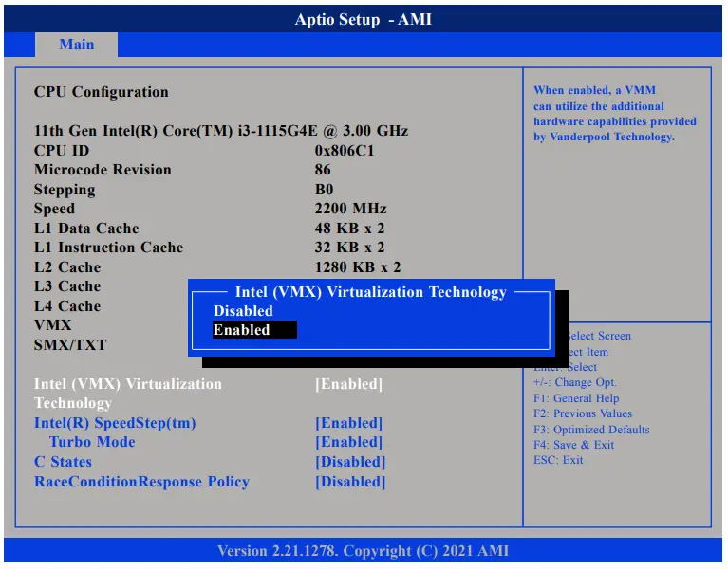Viewport: 728px width, 569px height.
Task: Click the Stepping value B0
Action: pyautogui.click(x=324, y=190)
